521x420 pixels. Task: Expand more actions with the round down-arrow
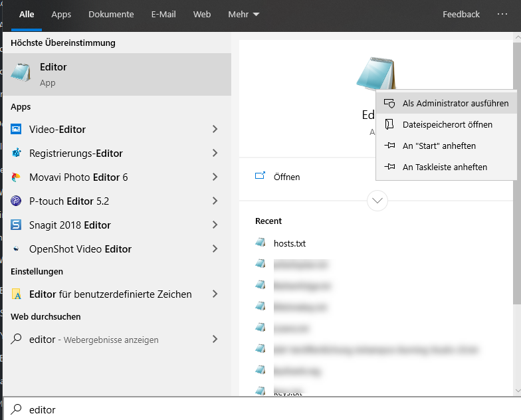click(377, 201)
